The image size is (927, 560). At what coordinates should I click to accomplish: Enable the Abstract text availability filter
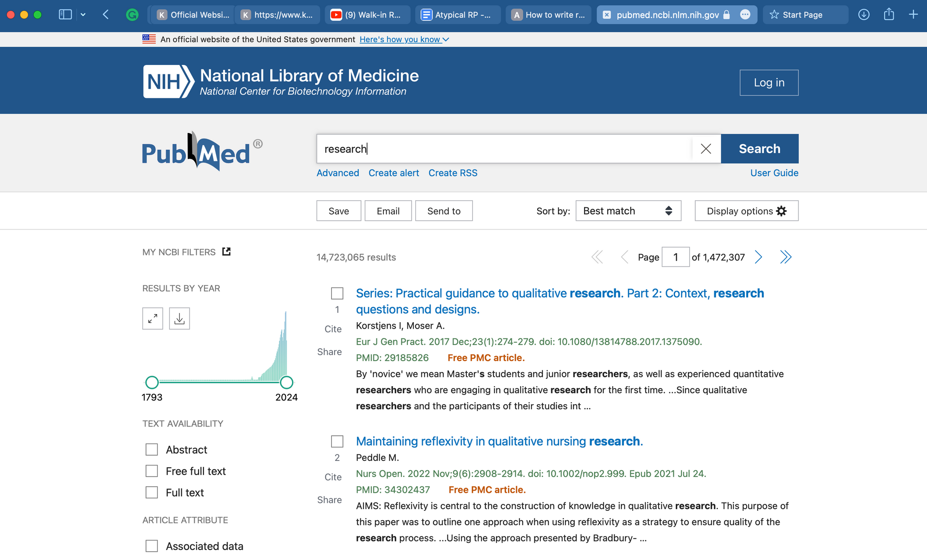tap(152, 450)
